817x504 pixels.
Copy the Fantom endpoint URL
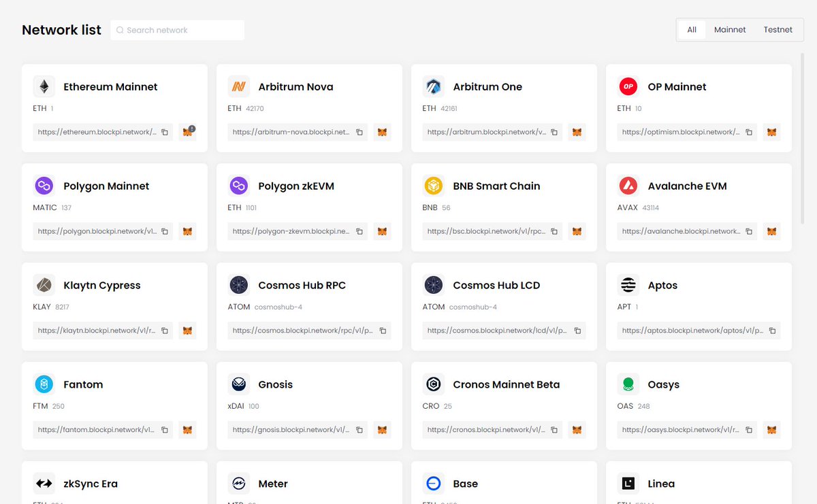point(165,430)
